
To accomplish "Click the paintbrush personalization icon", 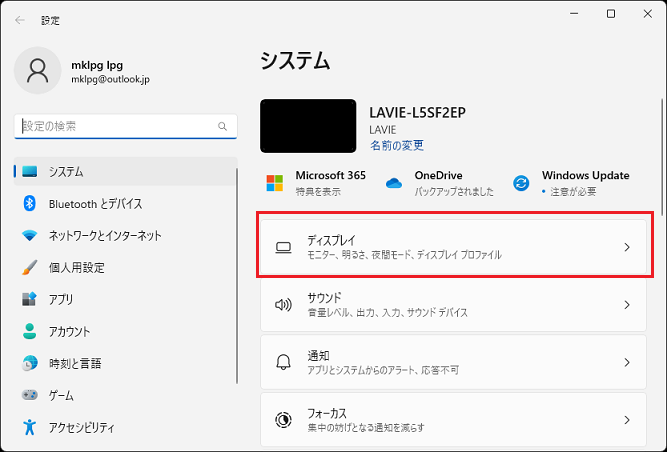I will coord(29,268).
